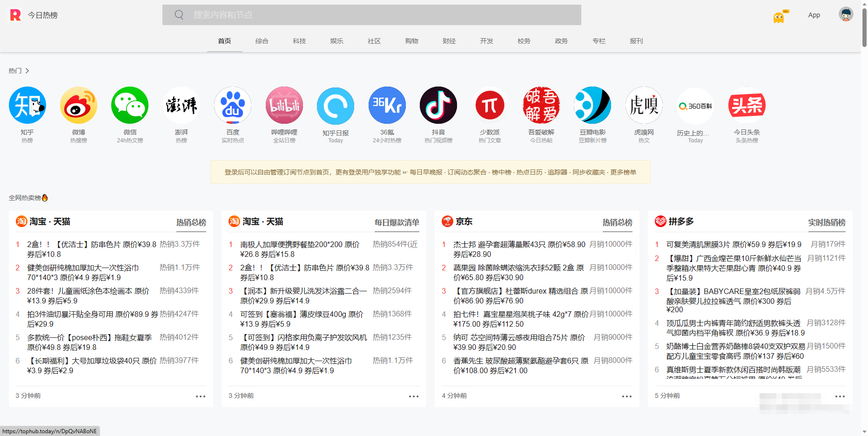The height and width of the screenshot is (436, 868).
Task: Expand the 热门 chevron section link
Action: coord(19,71)
